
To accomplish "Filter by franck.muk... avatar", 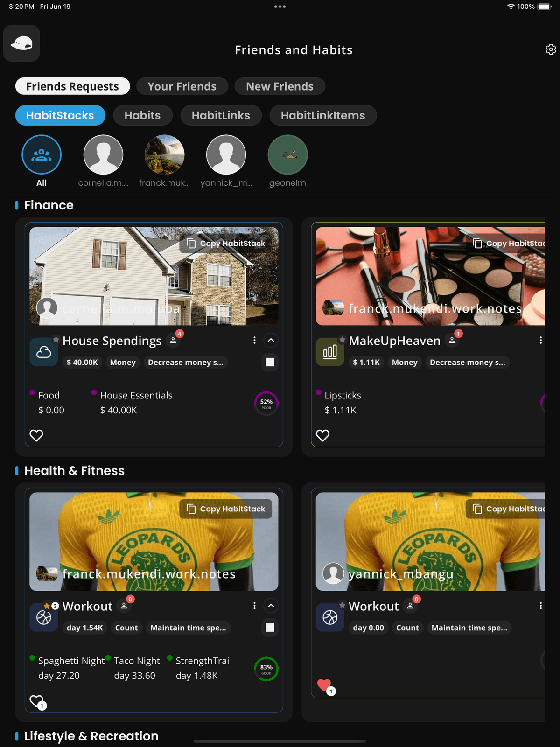I will coord(165,155).
